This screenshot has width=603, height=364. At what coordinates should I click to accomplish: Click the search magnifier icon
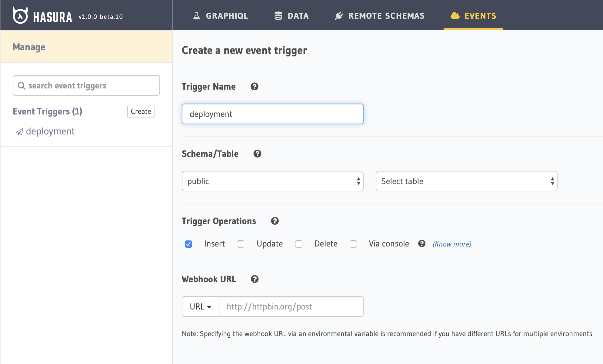pyautogui.click(x=21, y=86)
